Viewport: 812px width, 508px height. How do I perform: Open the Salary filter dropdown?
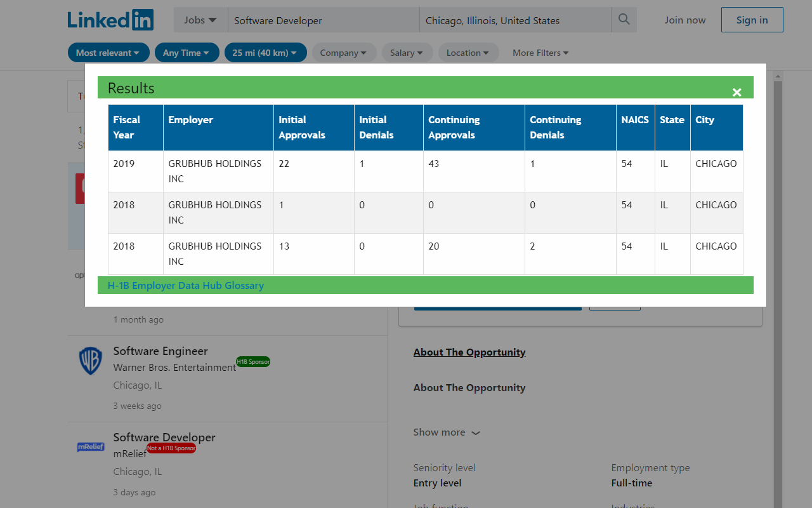tap(407, 53)
